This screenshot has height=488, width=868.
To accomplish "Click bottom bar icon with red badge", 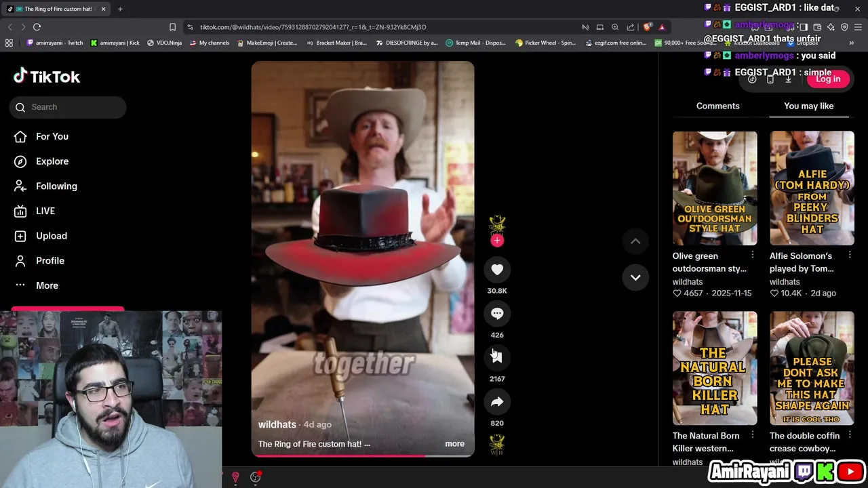I will 256,477.
